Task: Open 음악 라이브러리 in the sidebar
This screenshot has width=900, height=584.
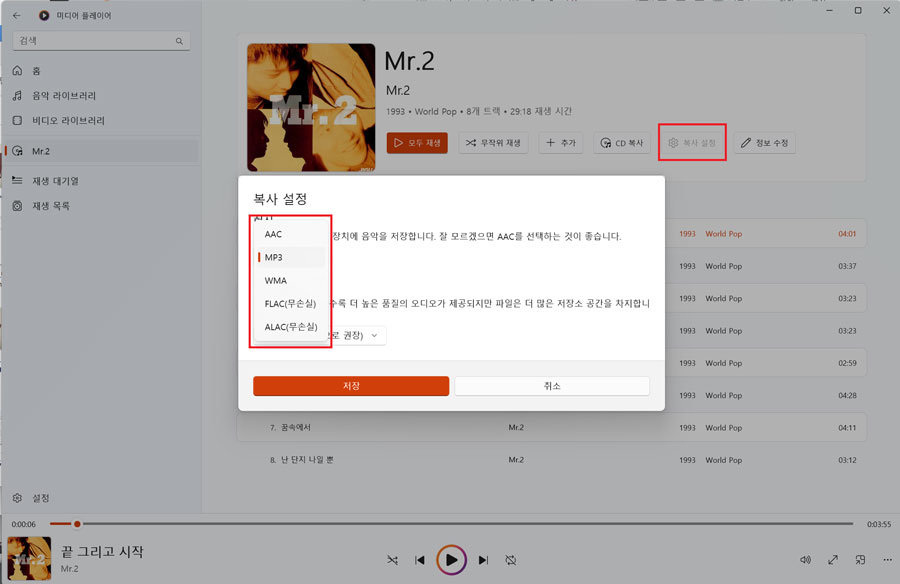Action: coord(64,96)
